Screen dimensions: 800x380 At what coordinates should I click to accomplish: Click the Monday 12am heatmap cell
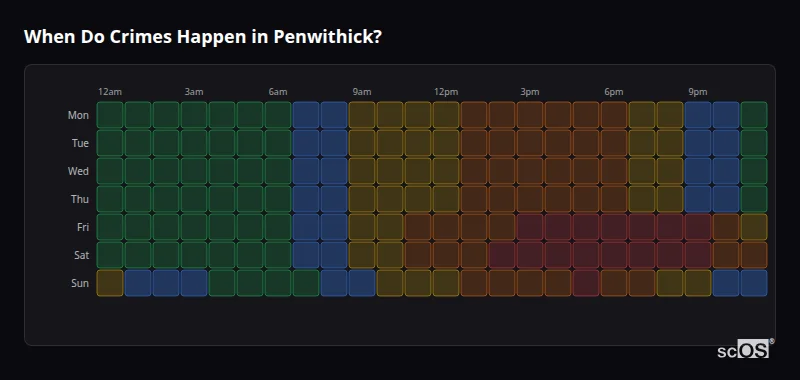(x=110, y=115)
